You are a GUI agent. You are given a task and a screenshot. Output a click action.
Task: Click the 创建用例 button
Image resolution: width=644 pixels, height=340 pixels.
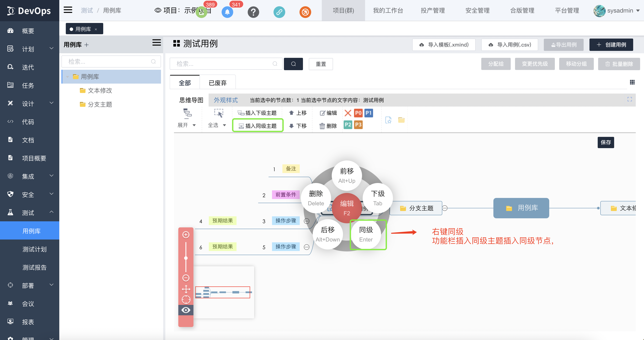tap(611, 45)
